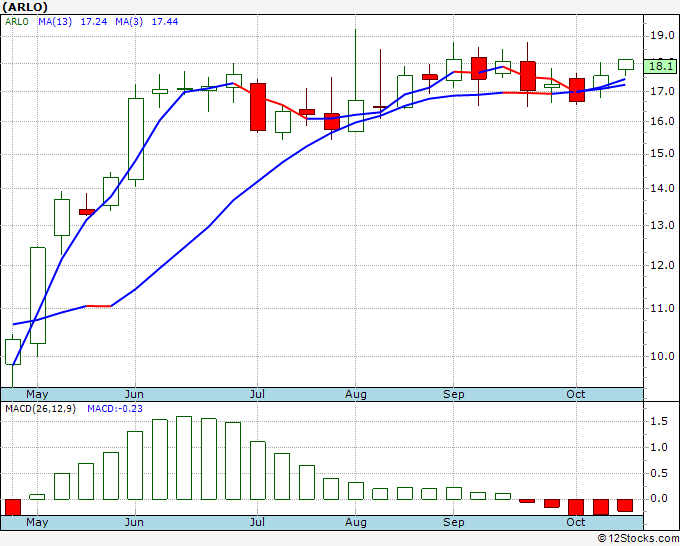The width and height of the screenshot is (680, 546).
Task: Click the MA(3) legend label
Action: point(129,22)
